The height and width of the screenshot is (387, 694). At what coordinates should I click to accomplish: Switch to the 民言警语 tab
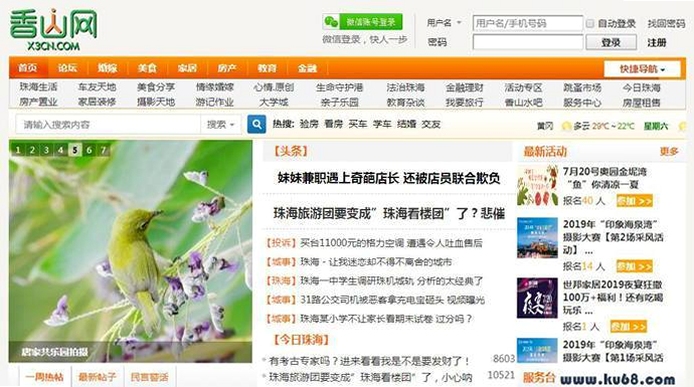click(x=149, y=377)
